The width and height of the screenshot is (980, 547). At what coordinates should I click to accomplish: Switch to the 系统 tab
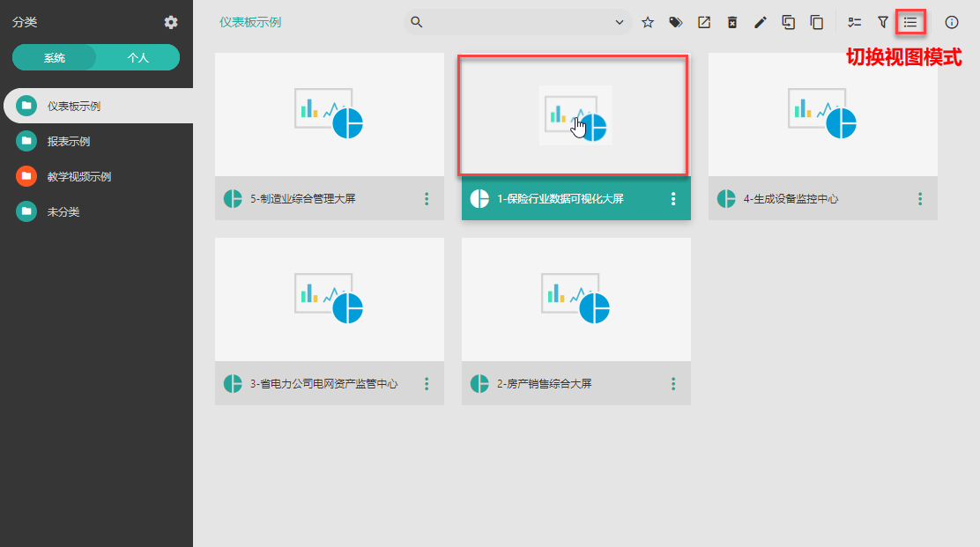(x=55, y=57)
